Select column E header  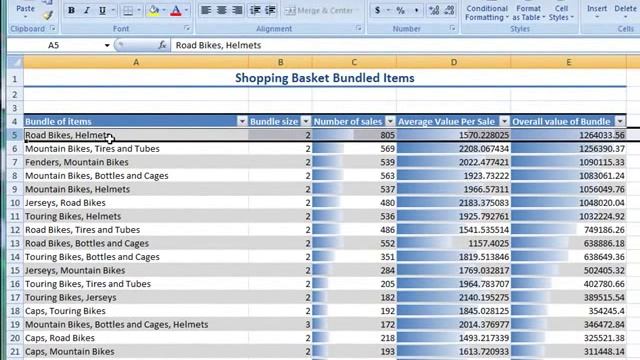coord(568,62)
